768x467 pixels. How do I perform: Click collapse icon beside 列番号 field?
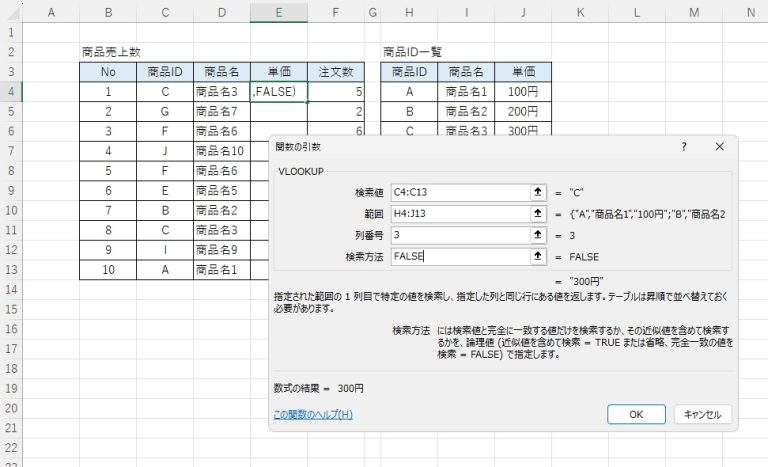pos(537,235)
